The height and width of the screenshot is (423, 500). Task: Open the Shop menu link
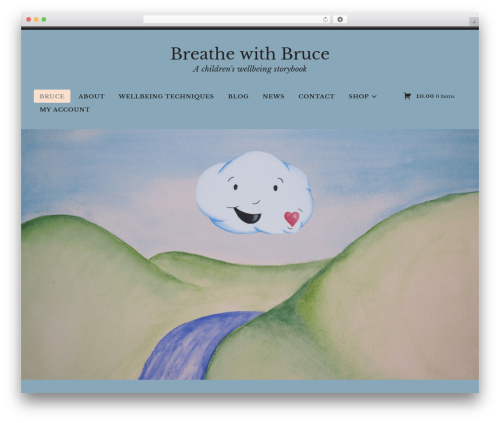point(359,96)
